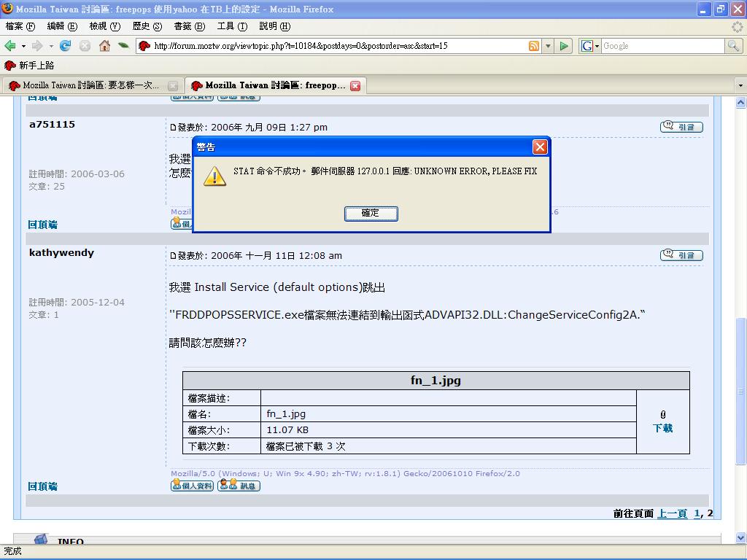Viewport: 747px width, 560px height.
Task: Click the Firefox throbber activity icon
Action: 737,27
